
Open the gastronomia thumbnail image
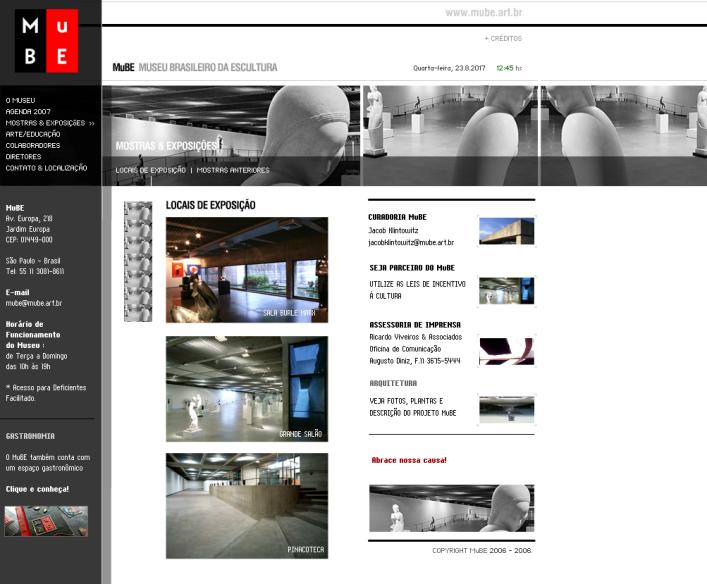46,521
